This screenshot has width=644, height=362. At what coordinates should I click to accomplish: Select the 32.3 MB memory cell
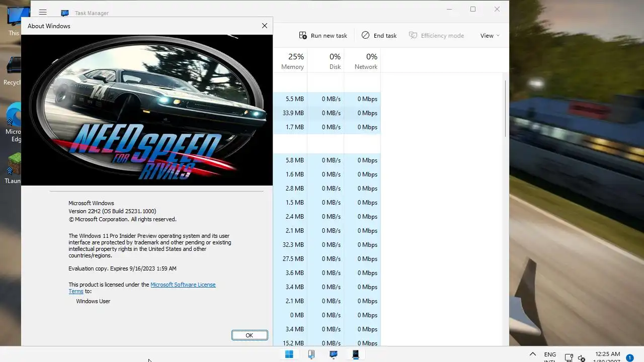(x=290, y=245)
